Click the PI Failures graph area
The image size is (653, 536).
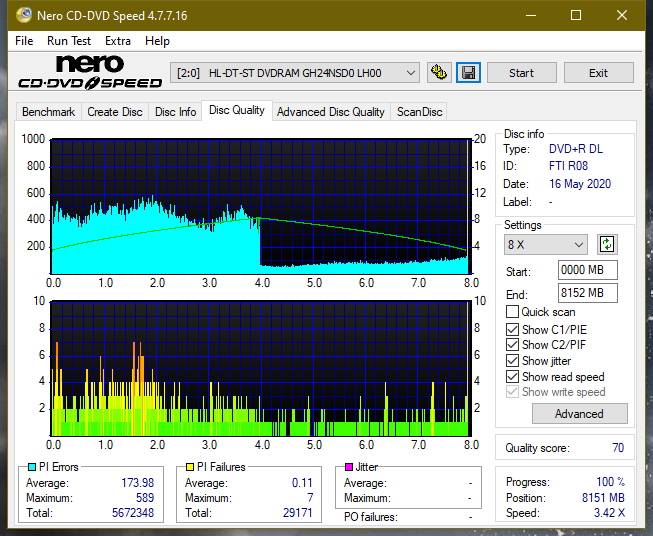coord(261,369)
